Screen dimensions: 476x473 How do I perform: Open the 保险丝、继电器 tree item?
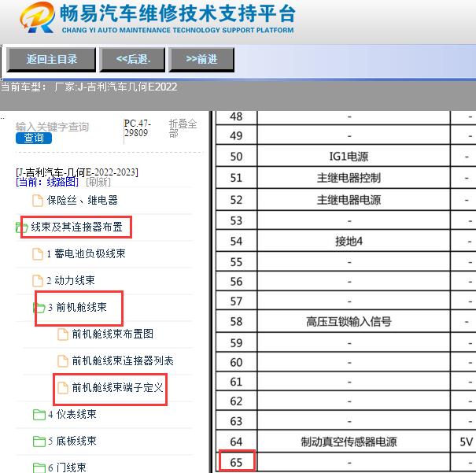pos(83,201)
